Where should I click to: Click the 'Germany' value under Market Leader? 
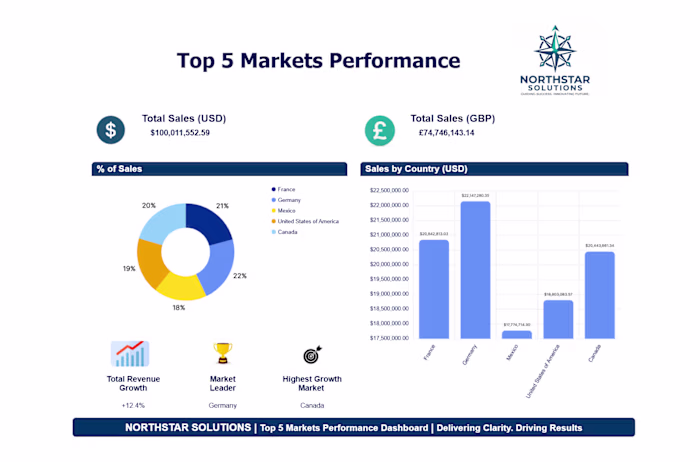pyautogui.click(x=222, y=405)
